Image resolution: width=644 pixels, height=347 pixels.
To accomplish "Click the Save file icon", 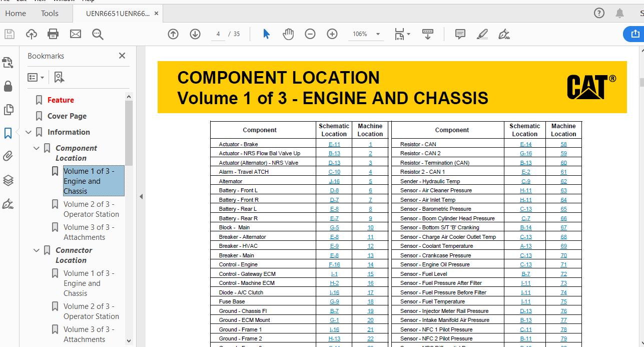I will point(9,34).
